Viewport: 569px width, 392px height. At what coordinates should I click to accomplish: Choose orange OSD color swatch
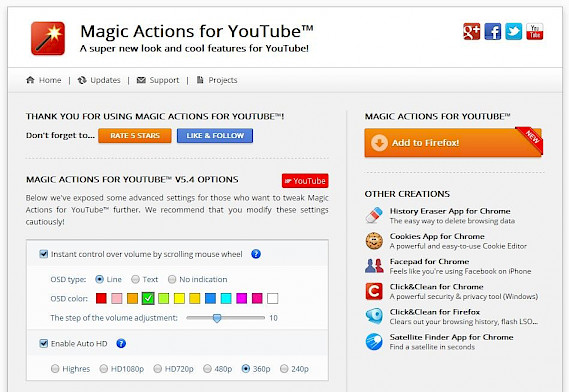132,298
